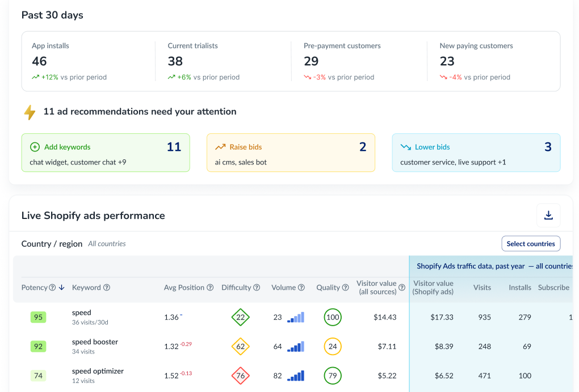Image resolution: width=579 pixels, height=392 pixels.
Task: Download the Shopify ads performance report
Action: [548, 215]
